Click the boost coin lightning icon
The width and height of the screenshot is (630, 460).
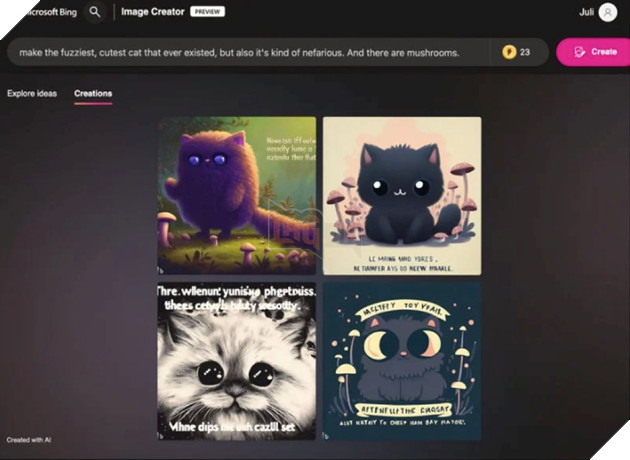509,52
